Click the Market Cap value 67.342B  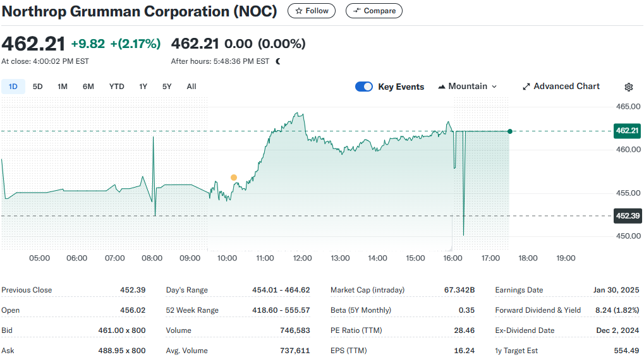tap(459, 290)
